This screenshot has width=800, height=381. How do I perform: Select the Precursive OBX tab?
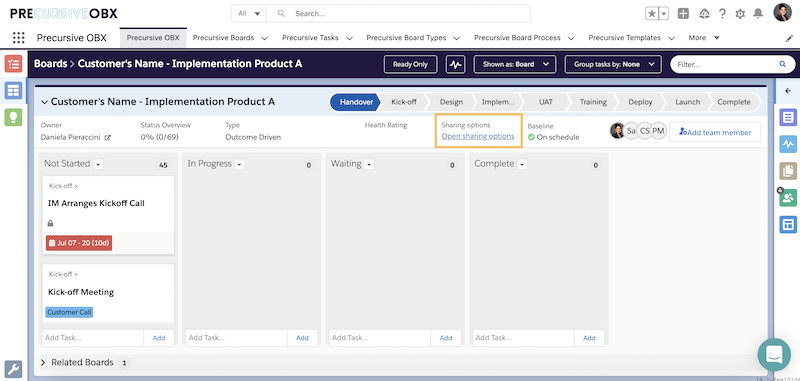[x=153, y=38]
